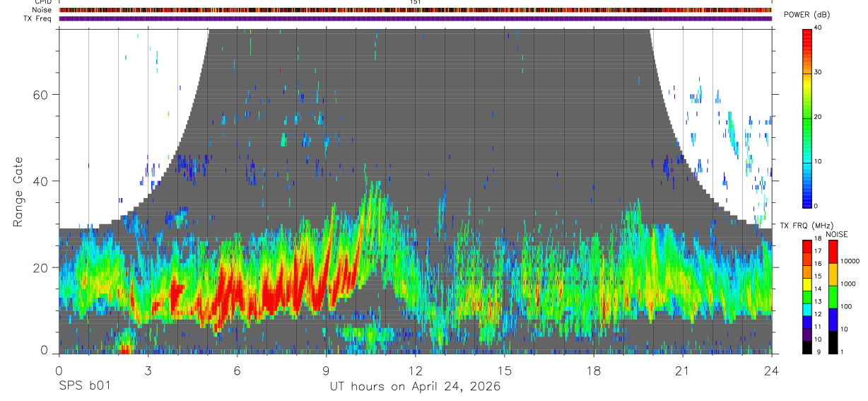This screenshot has width=868, height=401.
Task: Click the NOISE color scale bar
Action: point(833,296)
